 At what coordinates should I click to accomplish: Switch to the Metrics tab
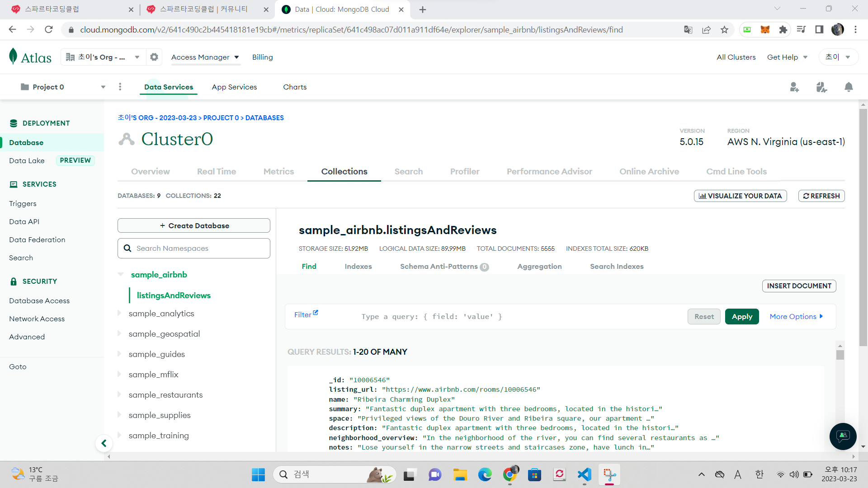click(278, 172)
